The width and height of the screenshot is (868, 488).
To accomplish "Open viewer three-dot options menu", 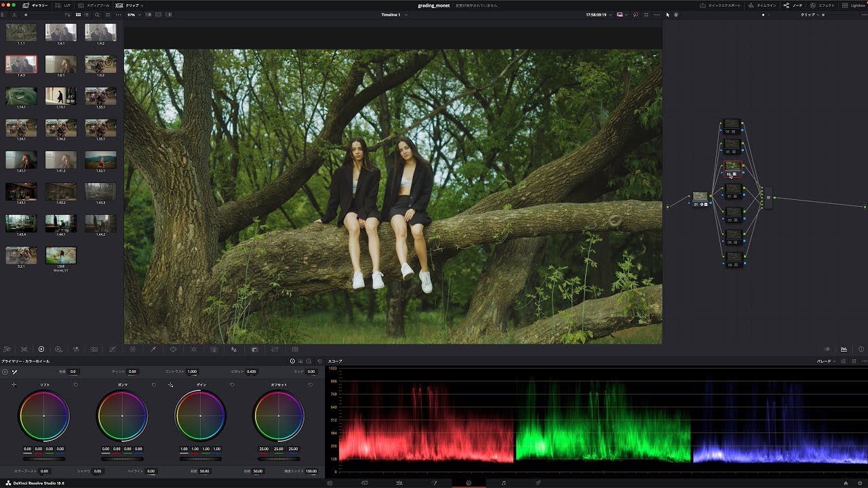I will point(656,14).
